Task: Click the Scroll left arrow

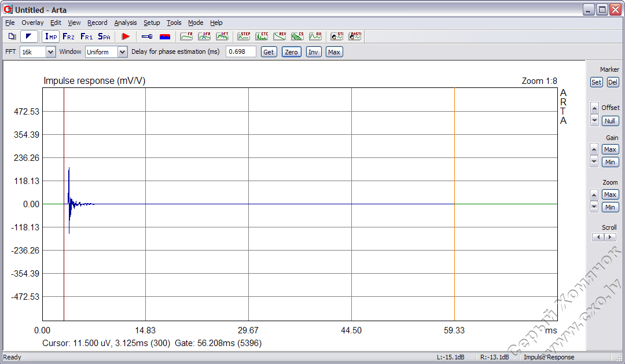Action: pos(598,237)
